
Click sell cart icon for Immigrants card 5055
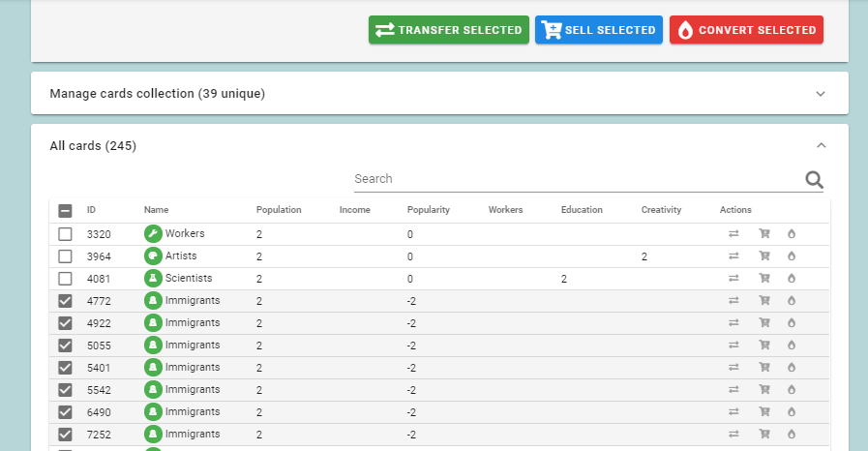click(763, 345)
